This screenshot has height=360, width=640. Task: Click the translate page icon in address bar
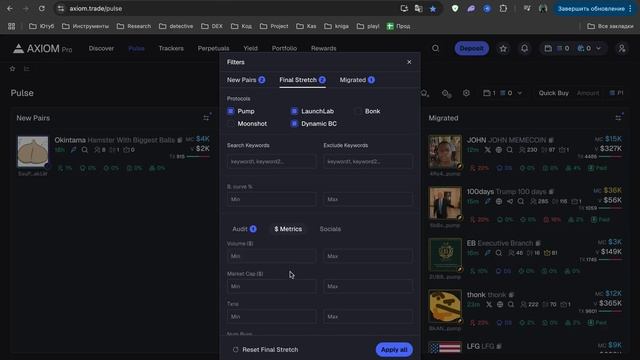coord(418,9)
